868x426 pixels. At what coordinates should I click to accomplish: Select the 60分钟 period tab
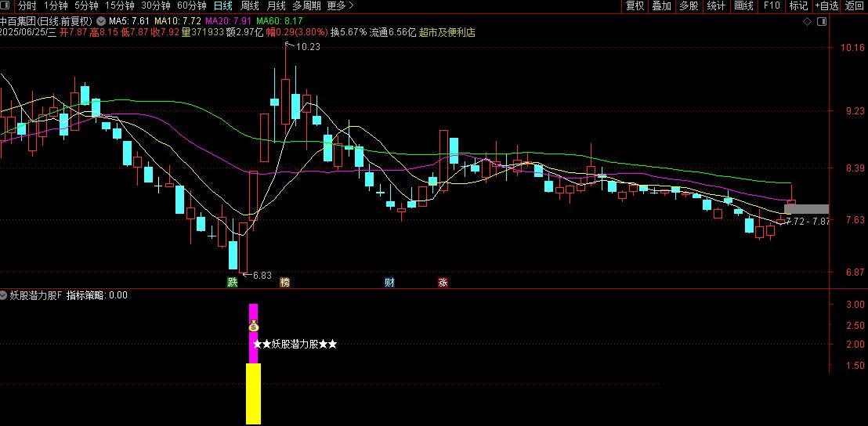pyautogui.click(x=192, y=6)
